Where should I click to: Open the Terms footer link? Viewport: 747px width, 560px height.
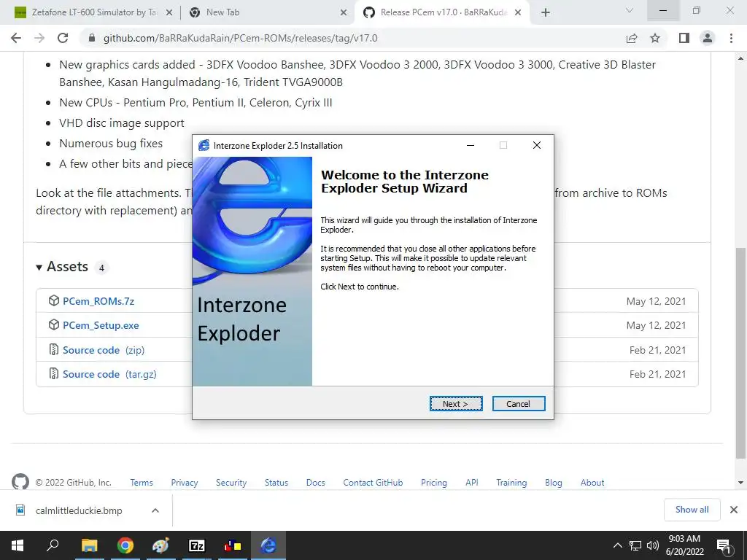pos(142,483)
